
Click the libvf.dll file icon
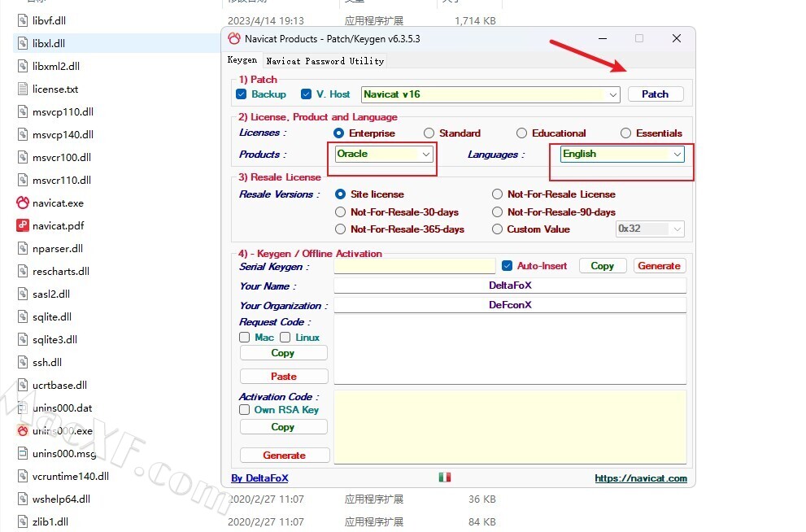click(x=23, y=20)
